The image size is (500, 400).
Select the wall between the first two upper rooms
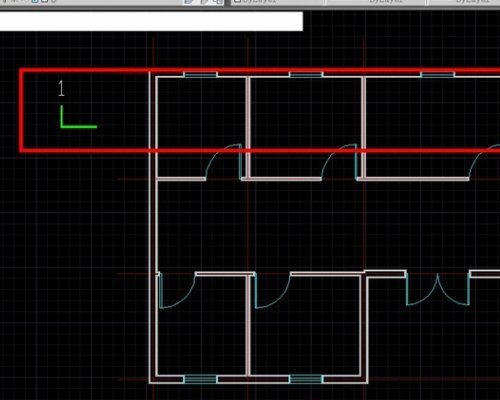pyautogui.click(x=248, y=127)
